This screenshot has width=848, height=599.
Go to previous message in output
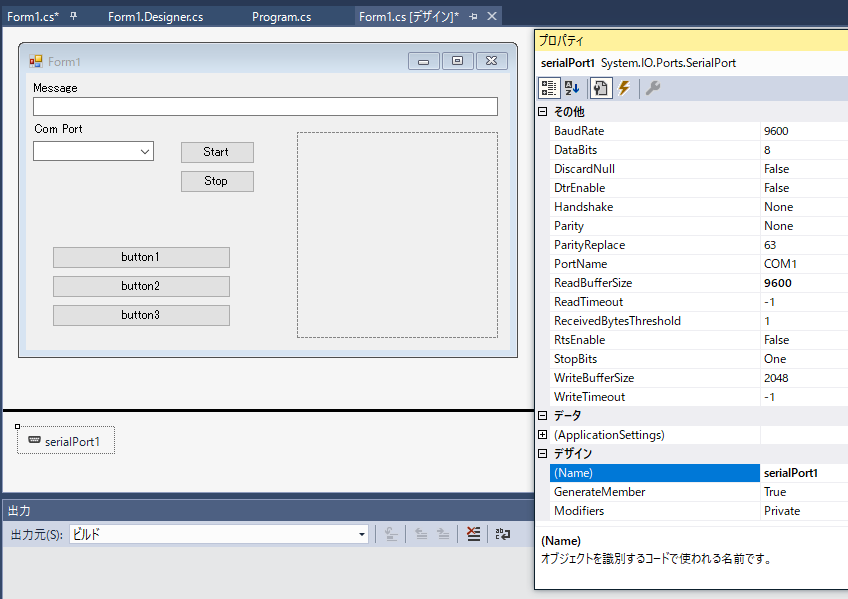pos(421,534)
